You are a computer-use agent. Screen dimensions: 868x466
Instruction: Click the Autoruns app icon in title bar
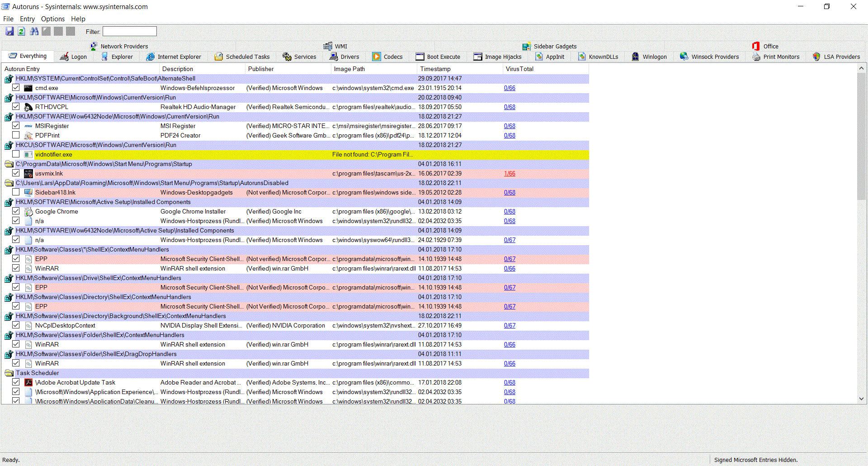5,6
